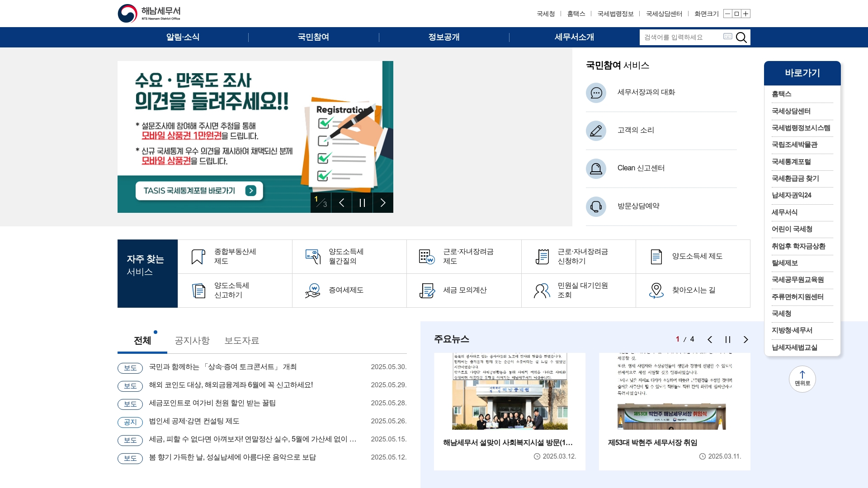868x488 pixels.
Task: Open news 세금포인트로 여가비 천원 할인
Action: [x=212, y=403]
